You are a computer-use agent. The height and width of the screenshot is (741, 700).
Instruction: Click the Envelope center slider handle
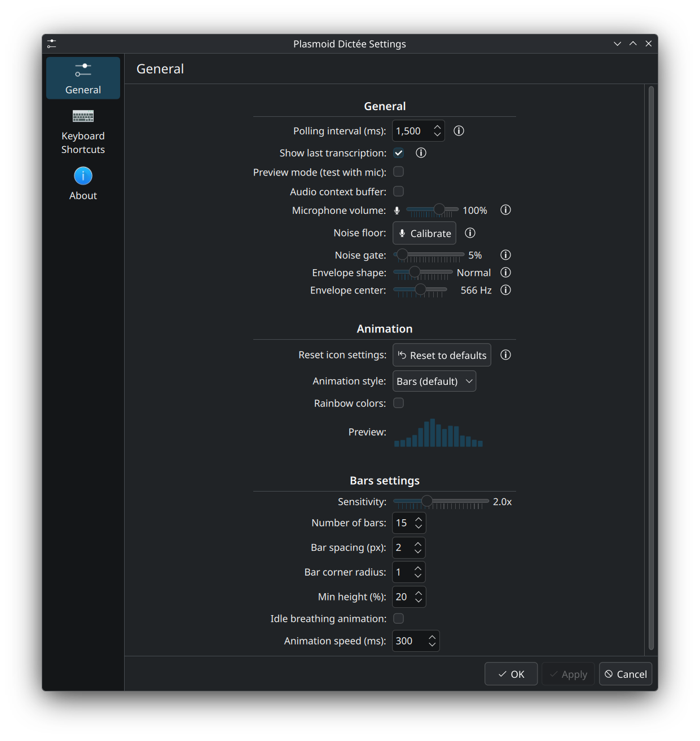click(420, 290)
